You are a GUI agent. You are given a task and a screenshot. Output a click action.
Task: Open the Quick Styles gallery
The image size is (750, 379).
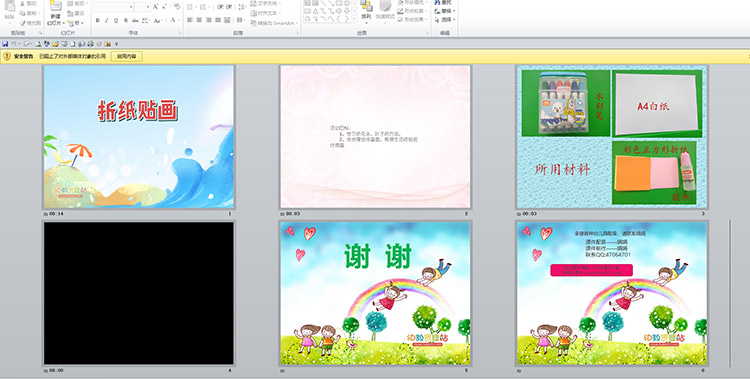[385, 11]
